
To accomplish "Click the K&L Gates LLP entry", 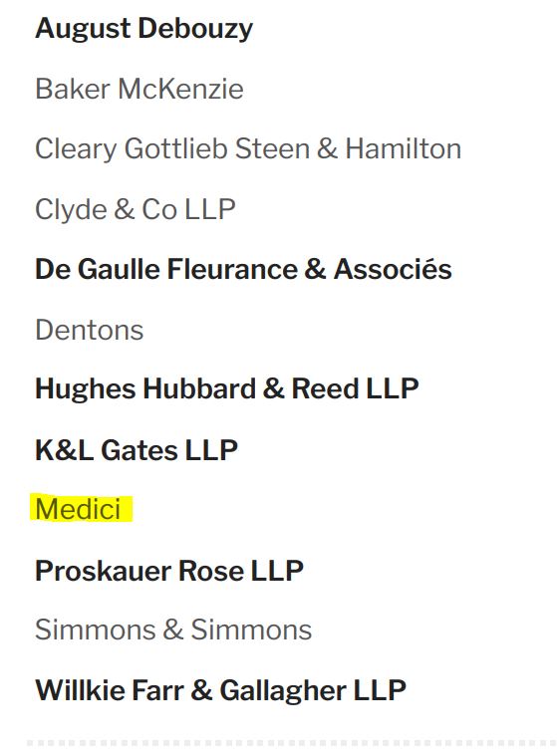I will pos(137,450).
